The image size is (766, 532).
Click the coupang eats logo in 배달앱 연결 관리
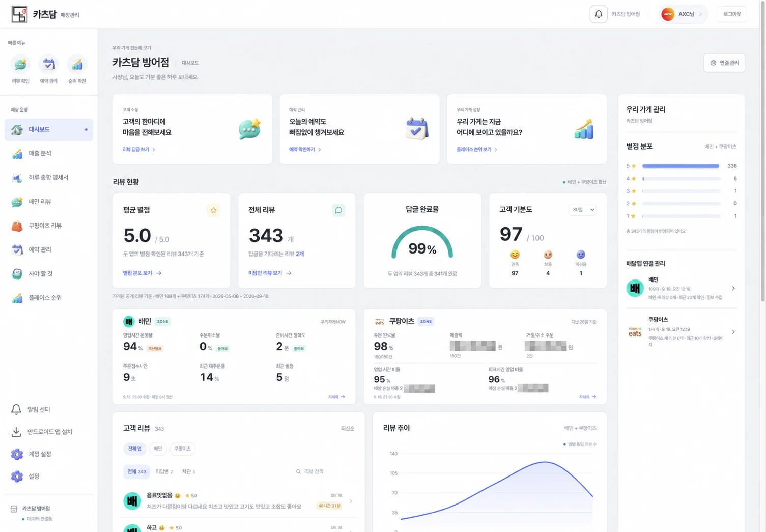pyautogui.click(x=635, y=331)
